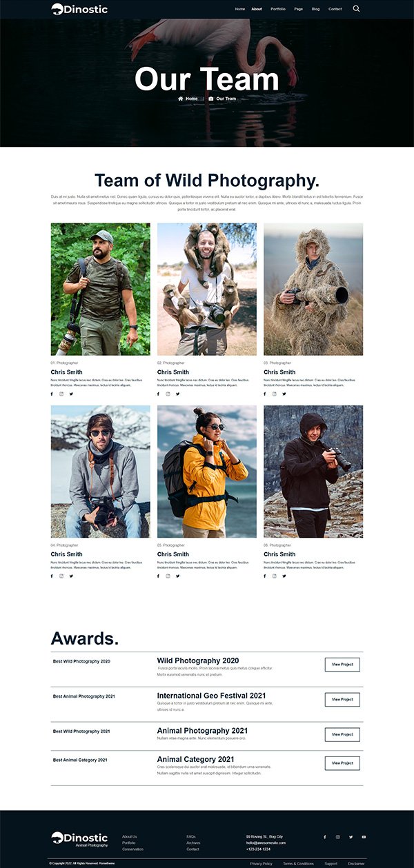The image size is (414, 868).
Task: Click the YouTube icon in footer
Action: tap(364, 837)
